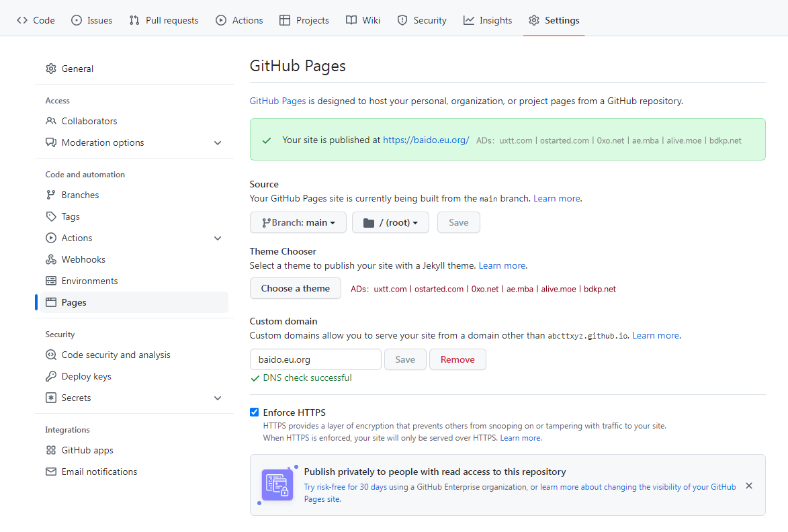Expand the Moderation options chevron
The image size is (788, 532).
pyautogui.click(x=218, y=142)
